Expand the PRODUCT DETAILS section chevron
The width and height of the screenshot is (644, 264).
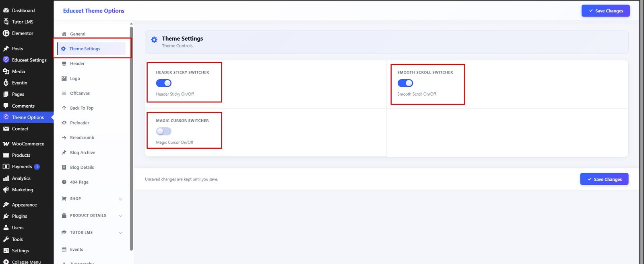coord(120,216)
